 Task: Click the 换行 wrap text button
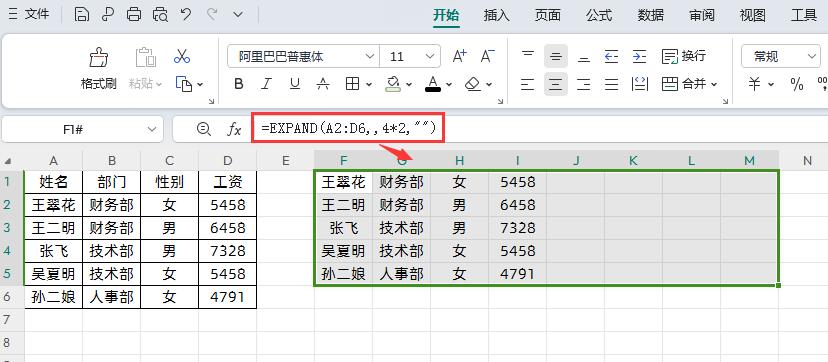pos(684,56)
